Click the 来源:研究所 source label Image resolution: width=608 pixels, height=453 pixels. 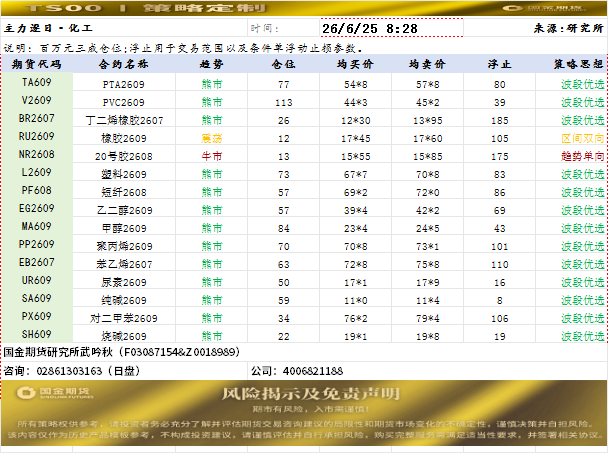click(568, 28)
